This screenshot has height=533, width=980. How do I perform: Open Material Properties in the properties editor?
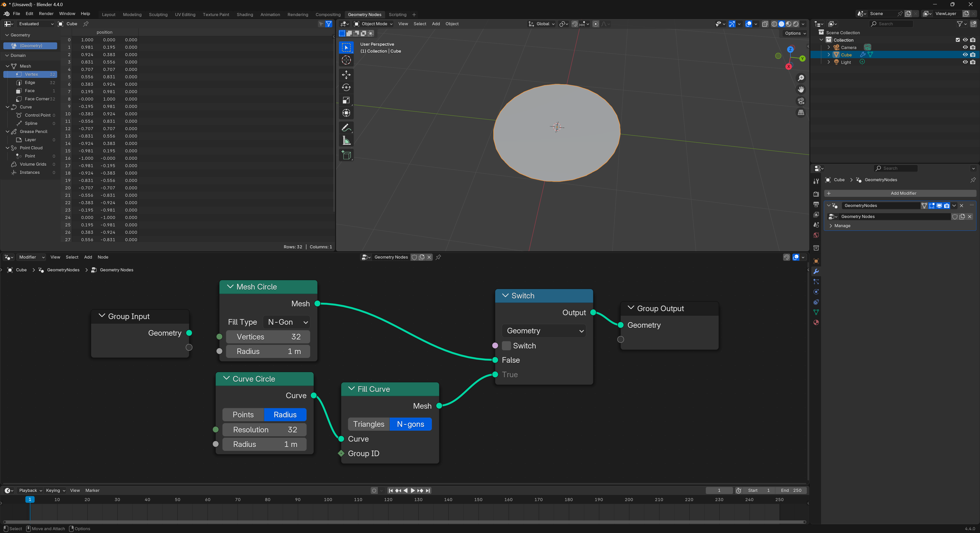[x=816, y=322]
